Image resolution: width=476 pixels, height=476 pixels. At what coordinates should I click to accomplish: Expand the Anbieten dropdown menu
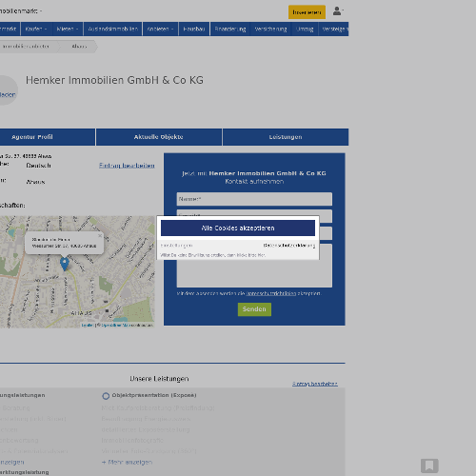click(160, 29)
